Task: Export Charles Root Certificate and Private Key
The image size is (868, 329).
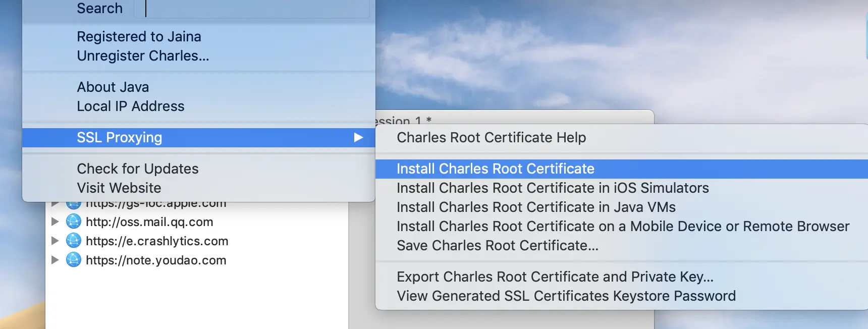Action: pyautogui.click(x=622, y=277)
